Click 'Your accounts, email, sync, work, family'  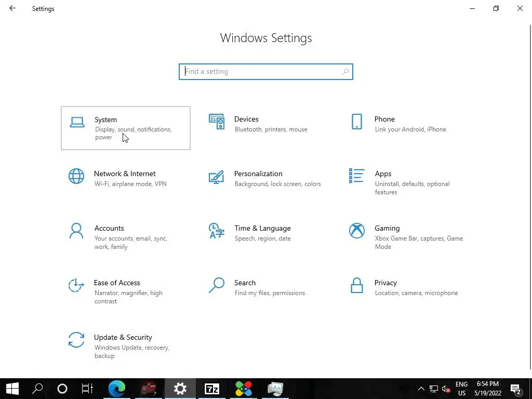point(131,243)
